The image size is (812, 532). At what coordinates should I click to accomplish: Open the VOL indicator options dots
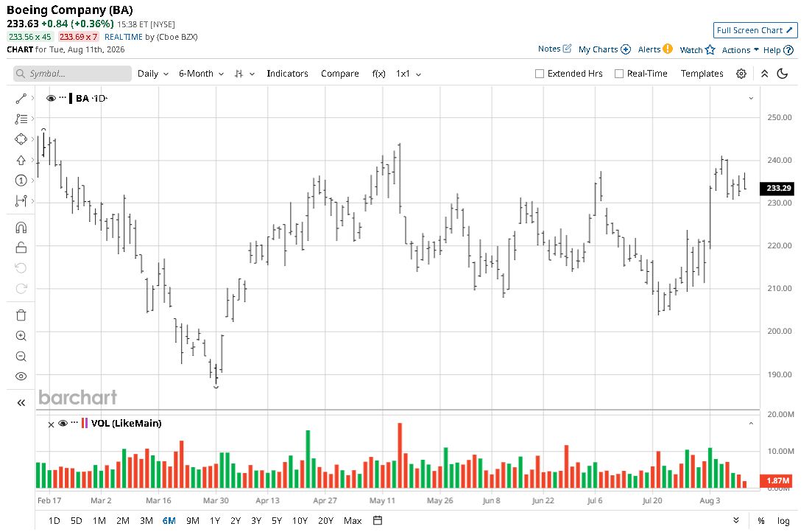[x=74, y=423]
